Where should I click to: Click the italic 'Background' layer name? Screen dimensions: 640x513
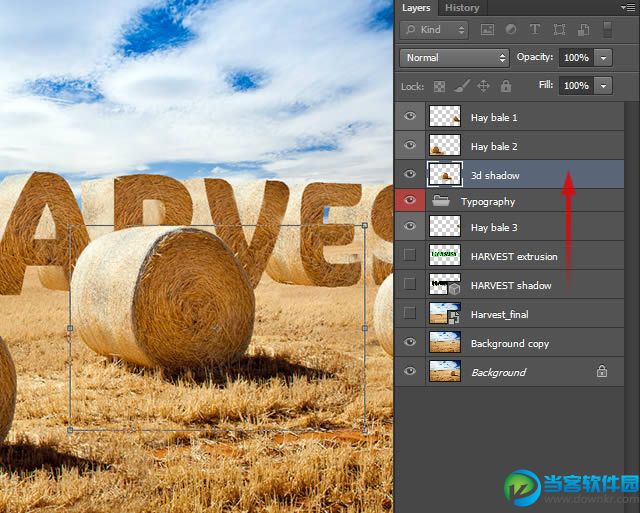coord(499,373)
